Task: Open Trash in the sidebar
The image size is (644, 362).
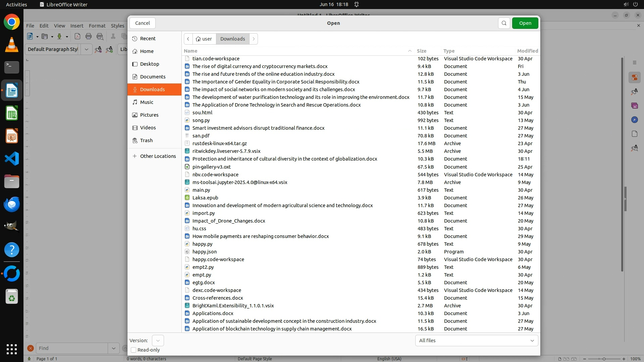Action: [146, 140]
